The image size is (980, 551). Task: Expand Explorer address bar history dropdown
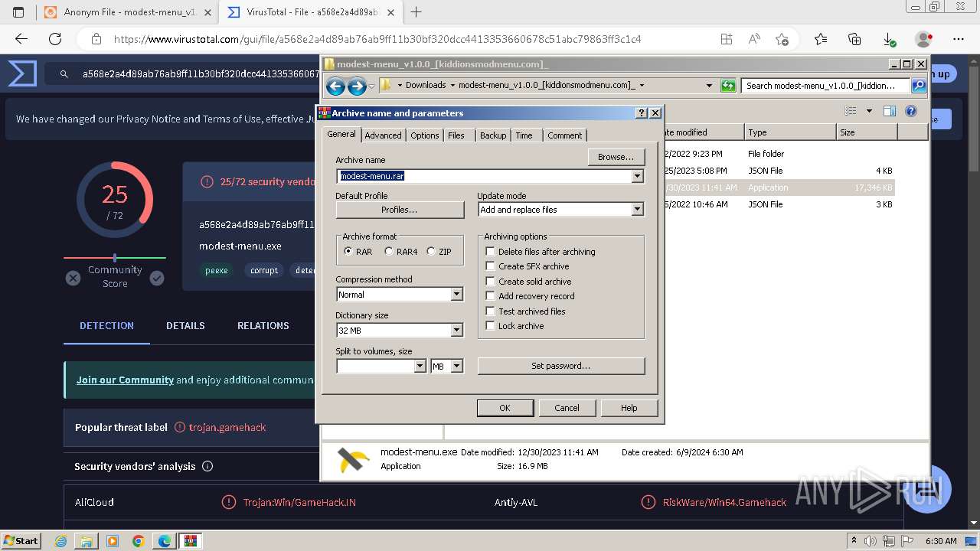(x=709, y=86)
